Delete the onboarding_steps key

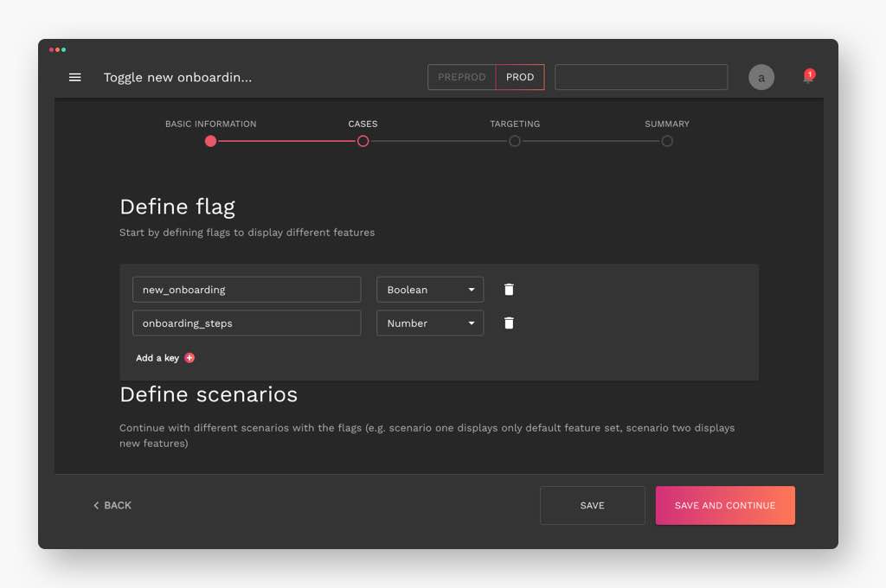point(509,323)
